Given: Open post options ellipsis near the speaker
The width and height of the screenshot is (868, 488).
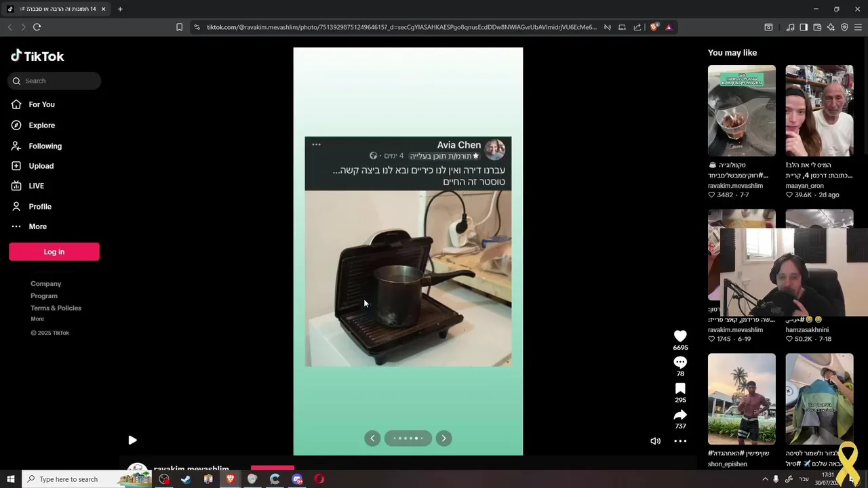Looking at the screenshot, I should pyautogui.click(x=680, y=441).
